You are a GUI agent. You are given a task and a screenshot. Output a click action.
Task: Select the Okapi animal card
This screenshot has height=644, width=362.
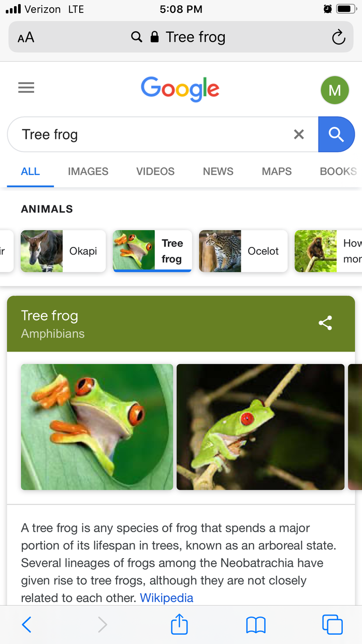[63, 251]
